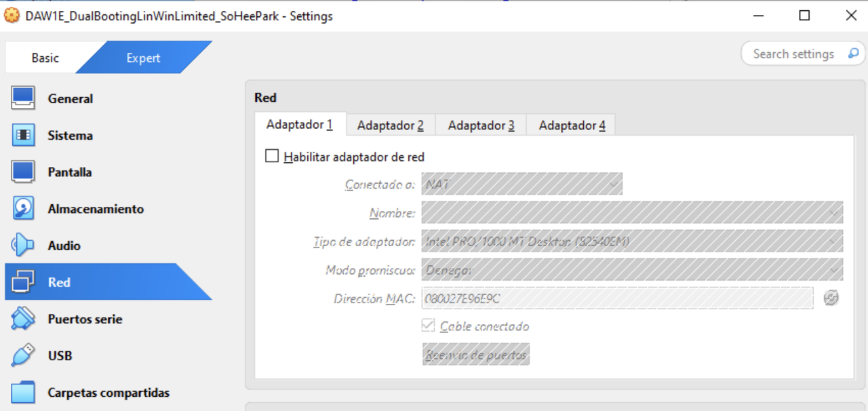Switch to the Adaptador 2 tab
868x411 pixels.
pos(391,125)
